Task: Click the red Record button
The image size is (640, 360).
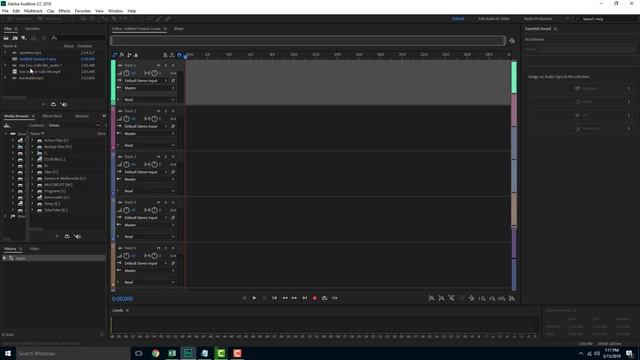Action: [x=315, y=298]
